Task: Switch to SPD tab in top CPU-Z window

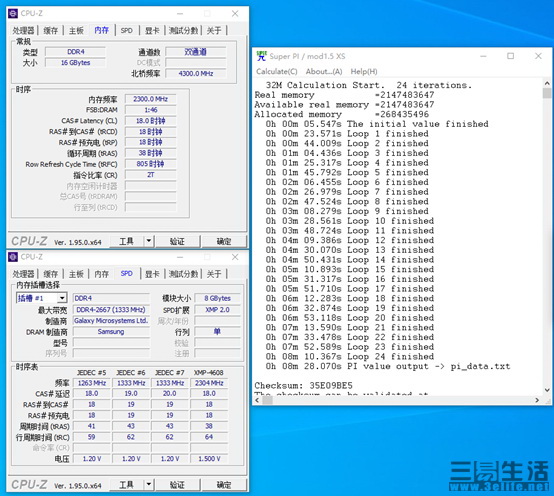Action: (x=126, y=30)
